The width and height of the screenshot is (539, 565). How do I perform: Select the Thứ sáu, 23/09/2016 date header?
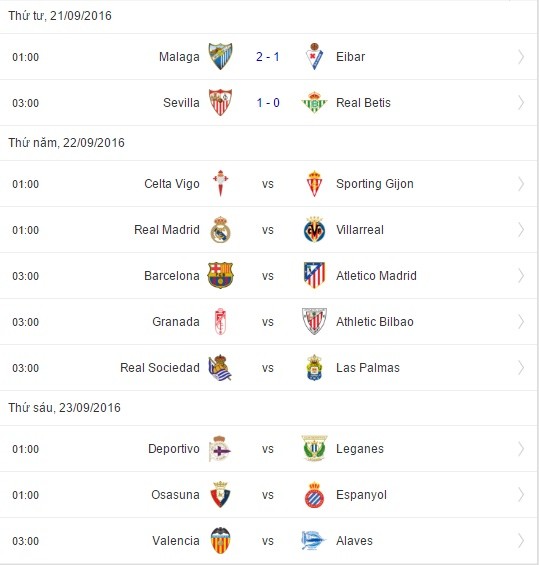[64, 408]
